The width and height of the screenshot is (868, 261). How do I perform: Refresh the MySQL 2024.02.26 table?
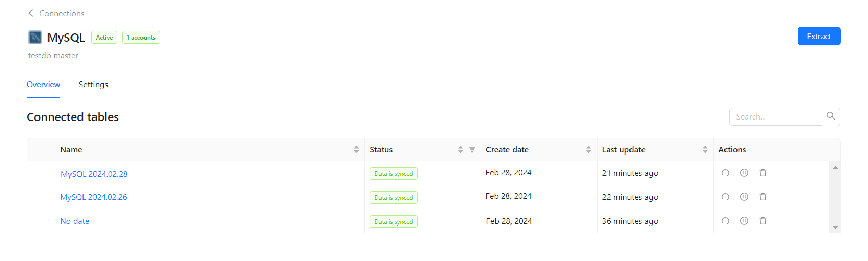coord(726,197)
